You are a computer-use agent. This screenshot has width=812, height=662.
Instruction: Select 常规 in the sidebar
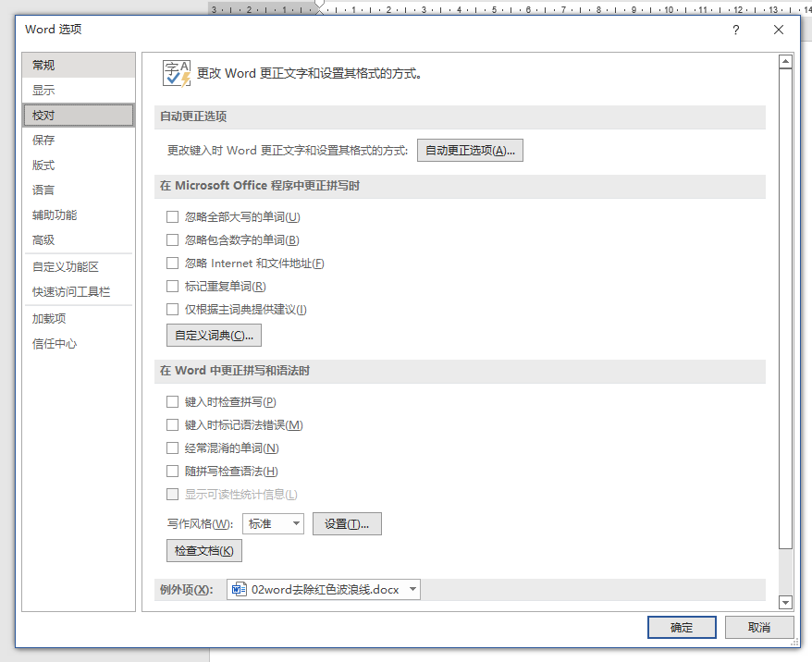click(x=79, y=66)
